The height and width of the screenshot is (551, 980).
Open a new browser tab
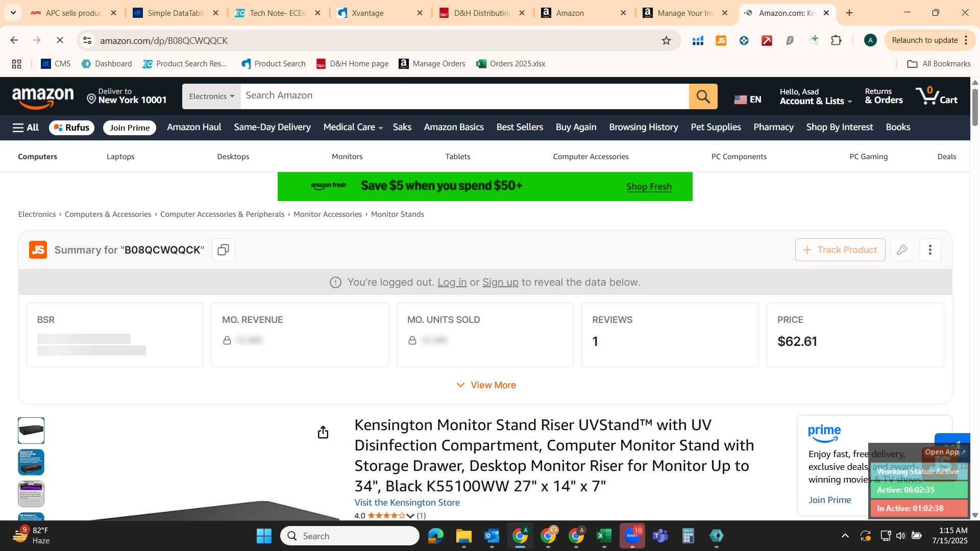pos(849,13)
